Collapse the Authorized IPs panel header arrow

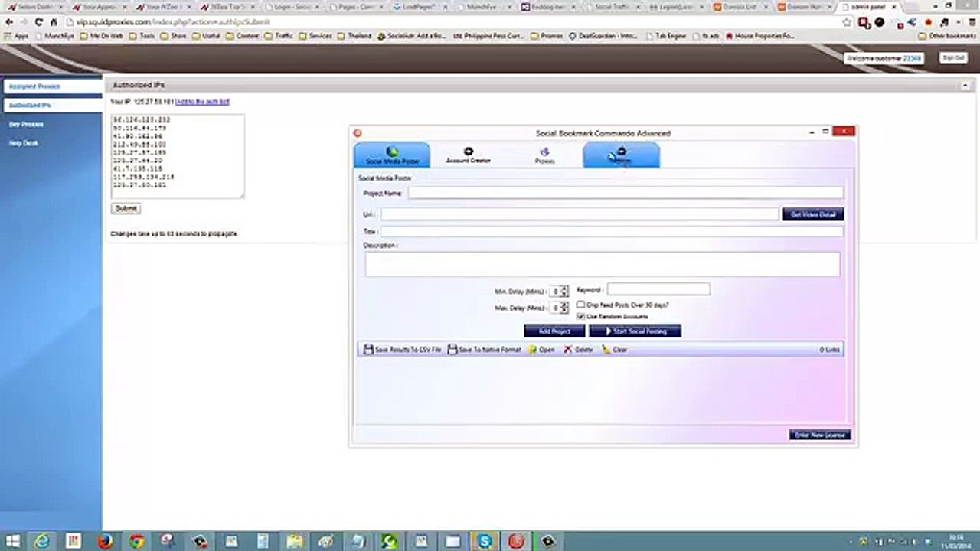965,85
